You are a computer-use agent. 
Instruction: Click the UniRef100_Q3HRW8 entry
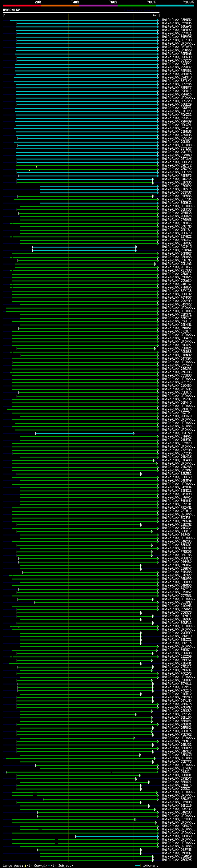tap(177, 132)
